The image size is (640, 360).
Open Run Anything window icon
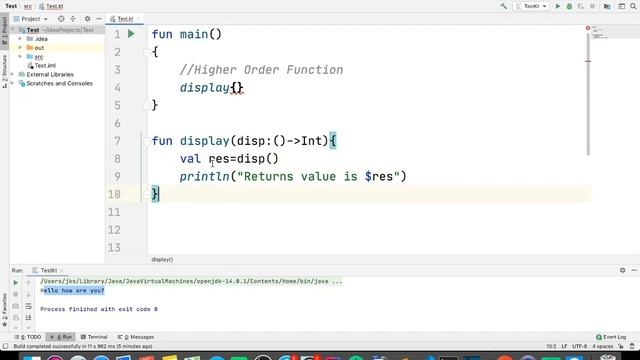tap(621, 6)
